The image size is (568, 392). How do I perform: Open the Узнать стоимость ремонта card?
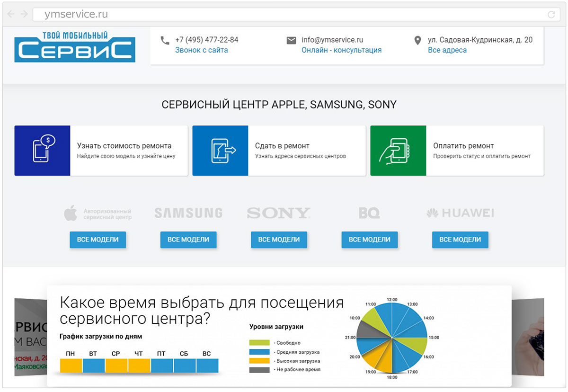pyautogui.click(x=101, y=151)
